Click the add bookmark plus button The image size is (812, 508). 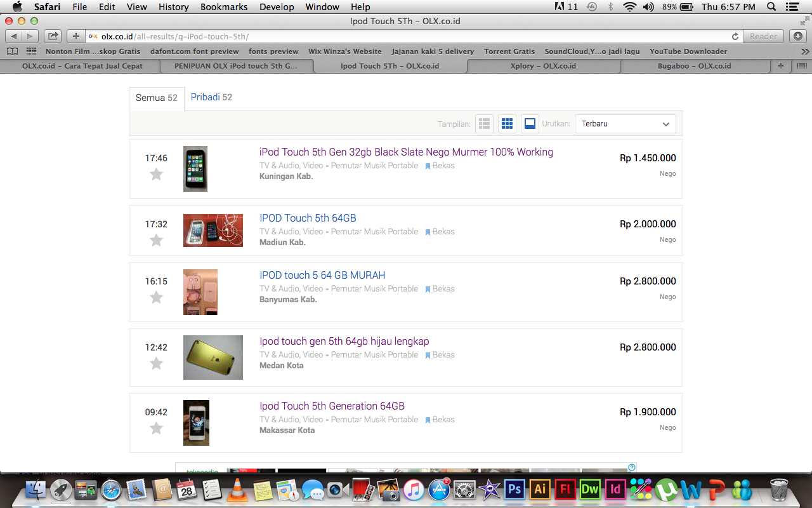[76, 36]
